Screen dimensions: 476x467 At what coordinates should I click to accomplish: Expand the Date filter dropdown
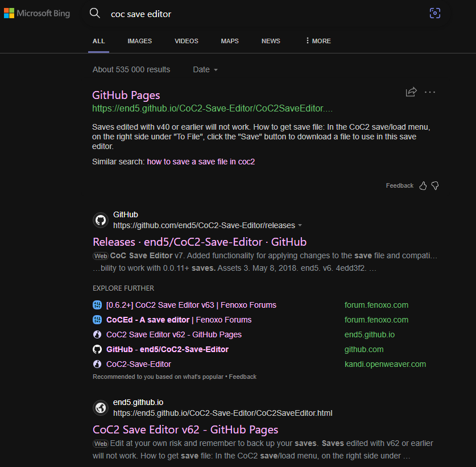point(205,69)
